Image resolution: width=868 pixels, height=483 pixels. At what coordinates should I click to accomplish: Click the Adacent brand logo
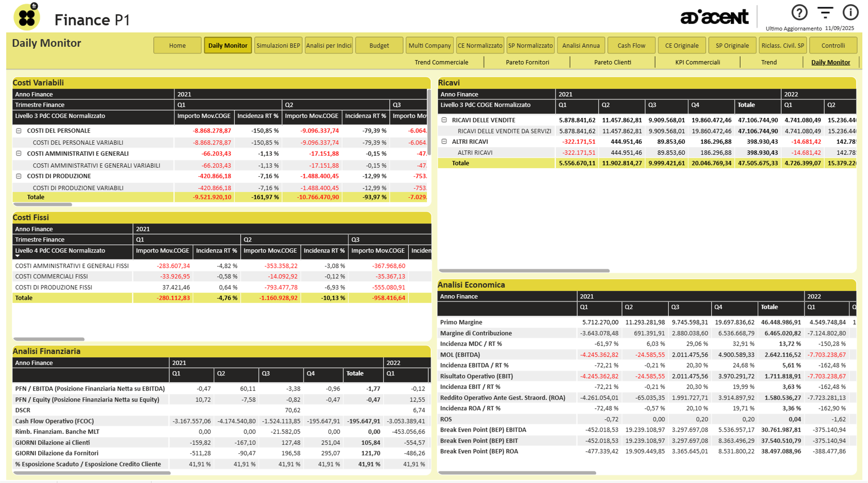coord(714,17)
